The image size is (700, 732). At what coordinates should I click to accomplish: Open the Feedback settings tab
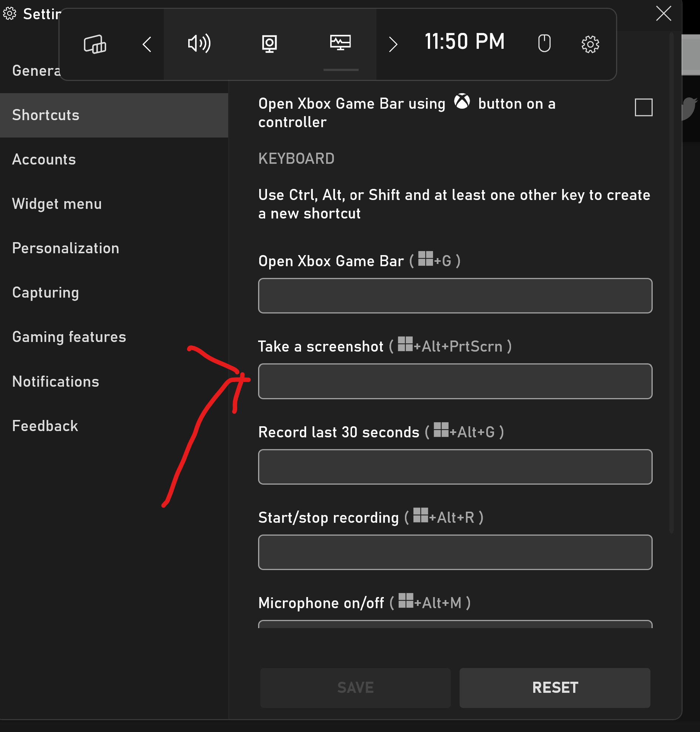click(x=114, y=426)
